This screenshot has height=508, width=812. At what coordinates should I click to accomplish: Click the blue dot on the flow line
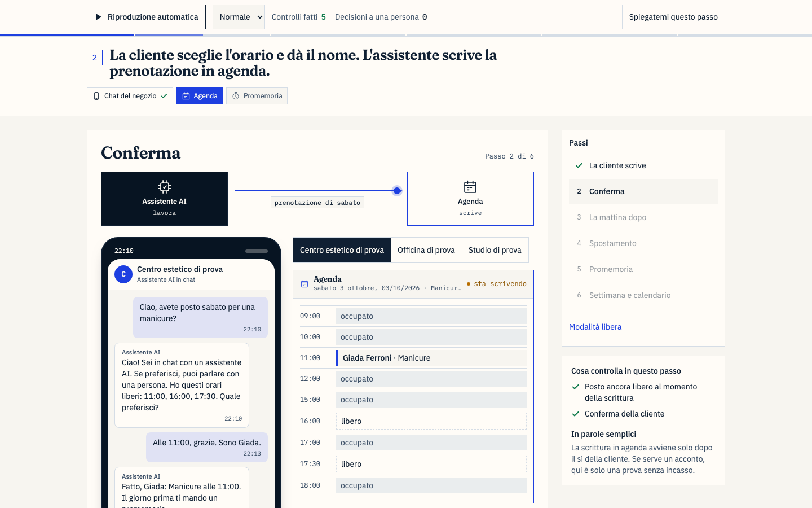398,191
